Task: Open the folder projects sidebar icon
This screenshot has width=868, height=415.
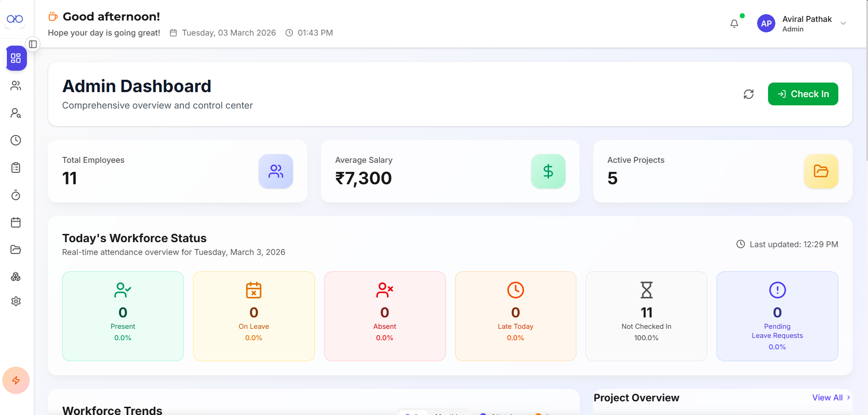Action: 16,249
